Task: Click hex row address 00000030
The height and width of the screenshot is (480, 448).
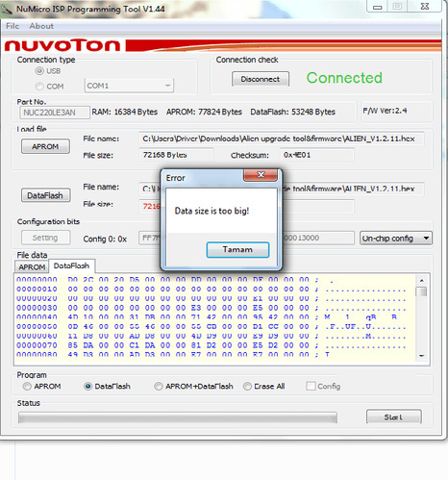Action: click(37, 308)
